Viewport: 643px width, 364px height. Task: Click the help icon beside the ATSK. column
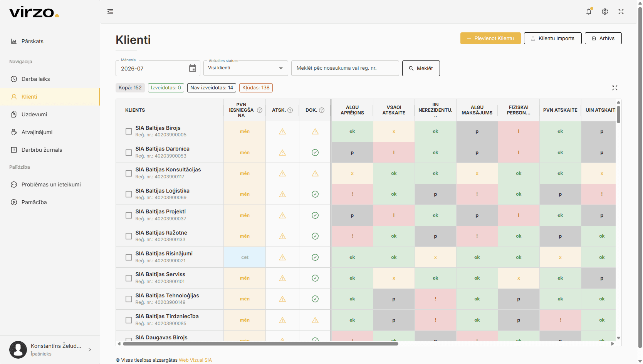(290, 110)
